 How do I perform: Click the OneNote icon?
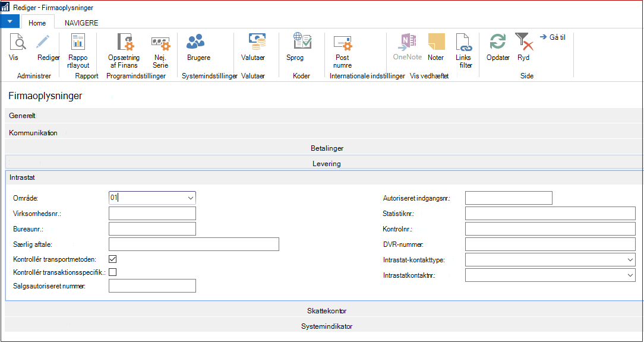pos(407,42)
